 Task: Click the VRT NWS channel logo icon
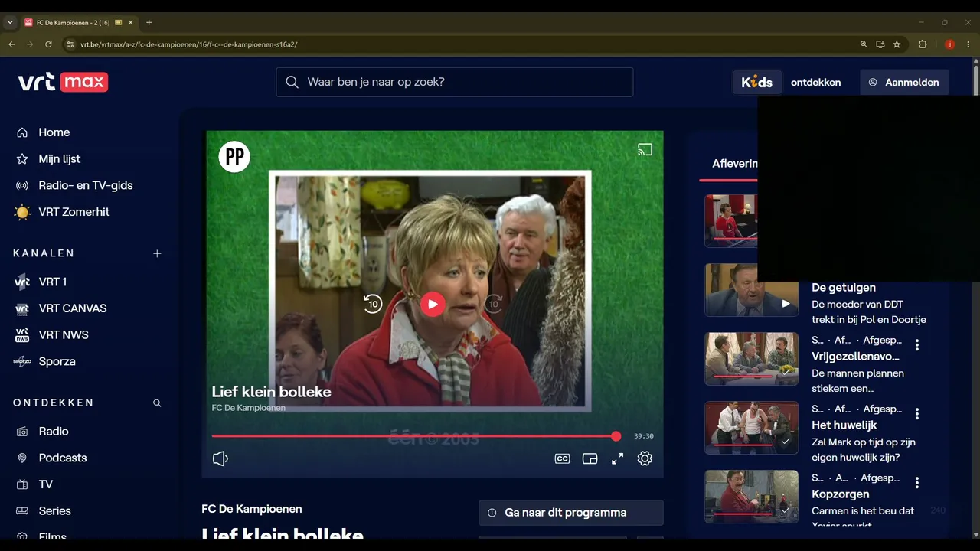coord(22,335)
